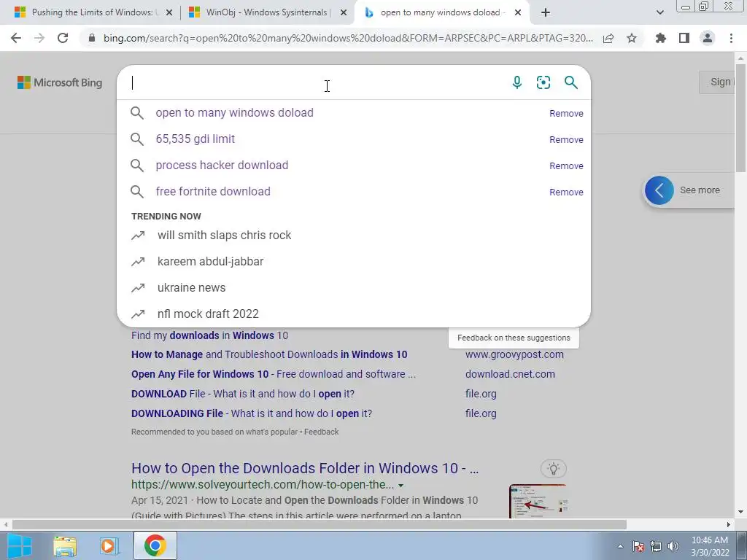Viewport: 747px width, 560px height.
Task: Open DOWNLOADING File what is it link
Action: (x=252, y=413)
